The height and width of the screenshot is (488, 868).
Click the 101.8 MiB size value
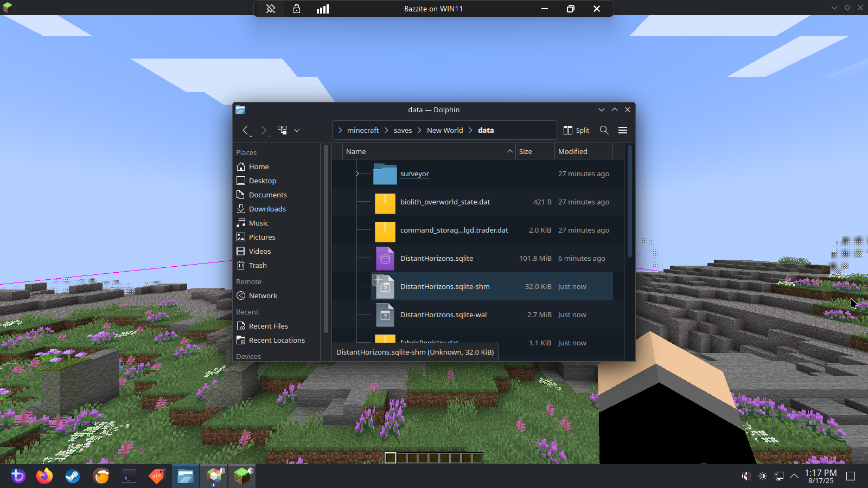coord(535,258)
